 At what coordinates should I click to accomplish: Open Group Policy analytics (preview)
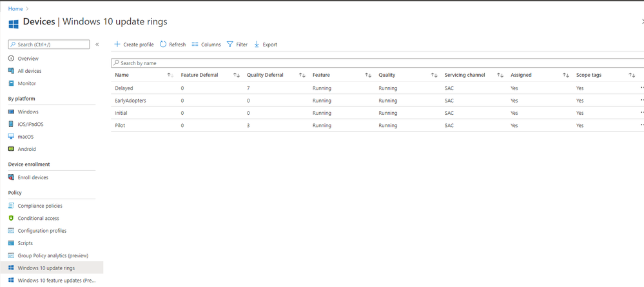[52, 255]
